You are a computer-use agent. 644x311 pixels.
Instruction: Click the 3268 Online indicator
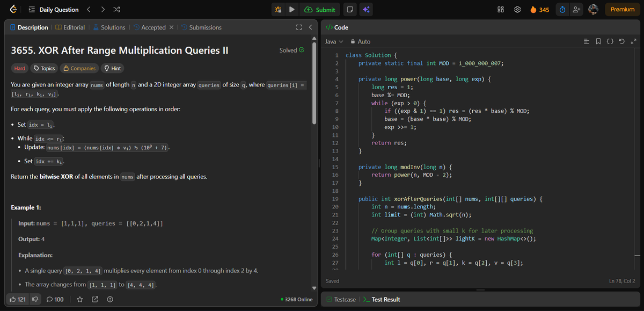click(x=297, y=299)
